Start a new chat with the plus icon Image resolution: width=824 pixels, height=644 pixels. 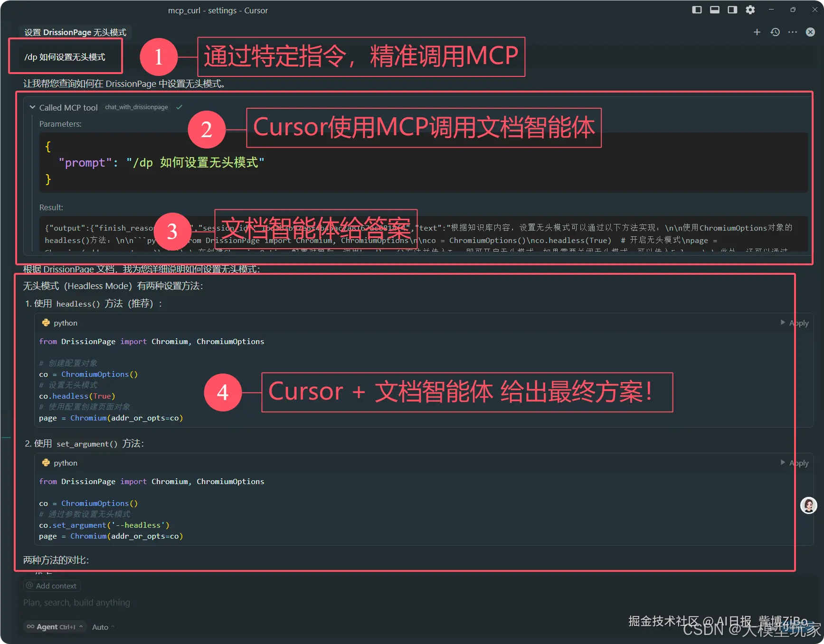coord(757,32)
